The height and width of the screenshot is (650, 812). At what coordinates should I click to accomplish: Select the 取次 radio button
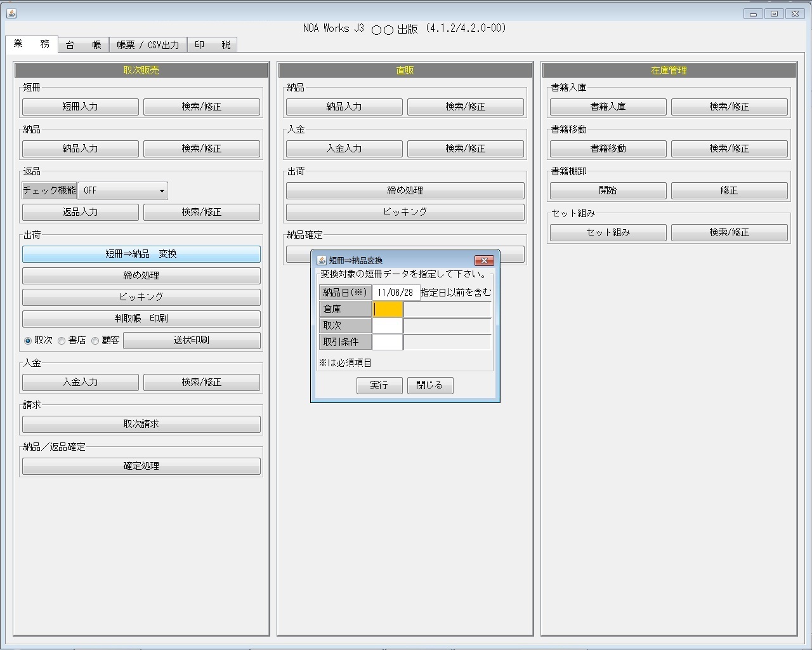pos(28,341)
